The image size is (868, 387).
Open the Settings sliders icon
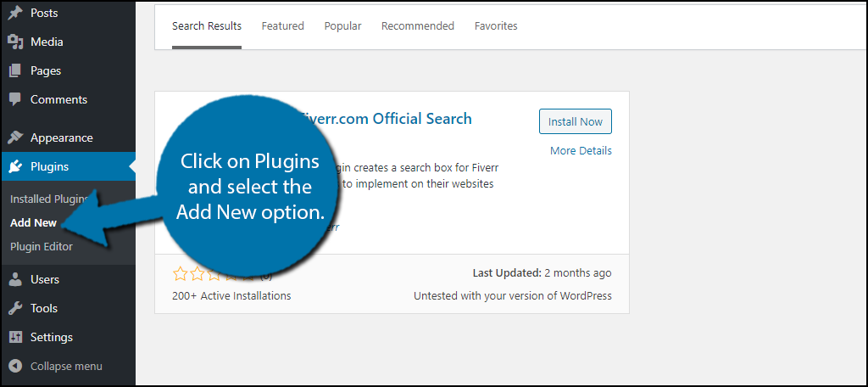coord(15,337)
